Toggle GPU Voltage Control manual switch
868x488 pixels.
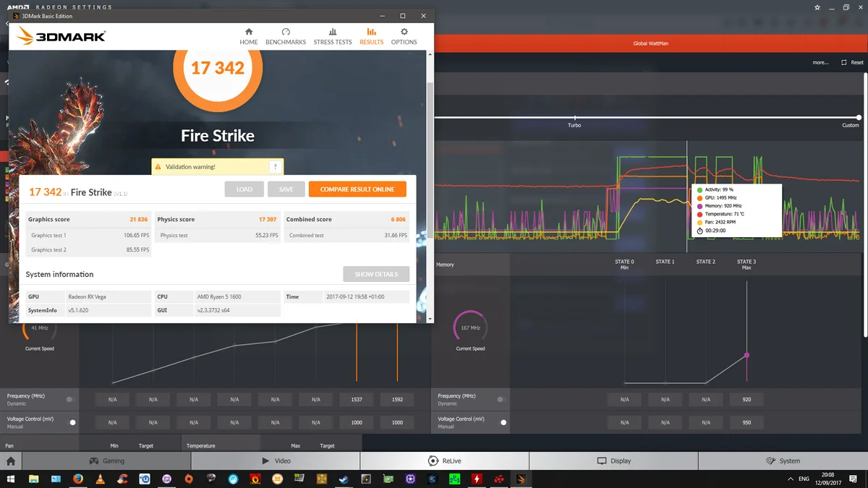[71, 422]
